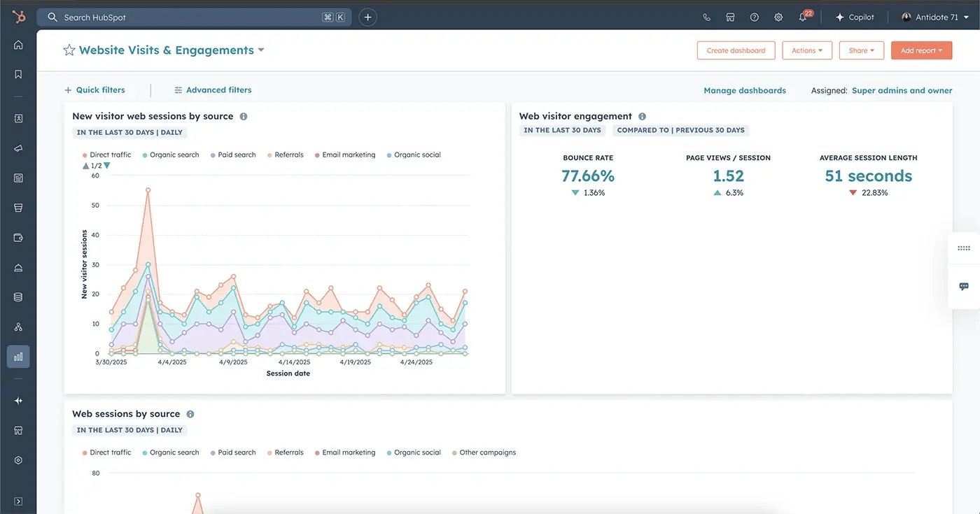
Task: Click the Manage dashboards link
Action: click(745, 90)
